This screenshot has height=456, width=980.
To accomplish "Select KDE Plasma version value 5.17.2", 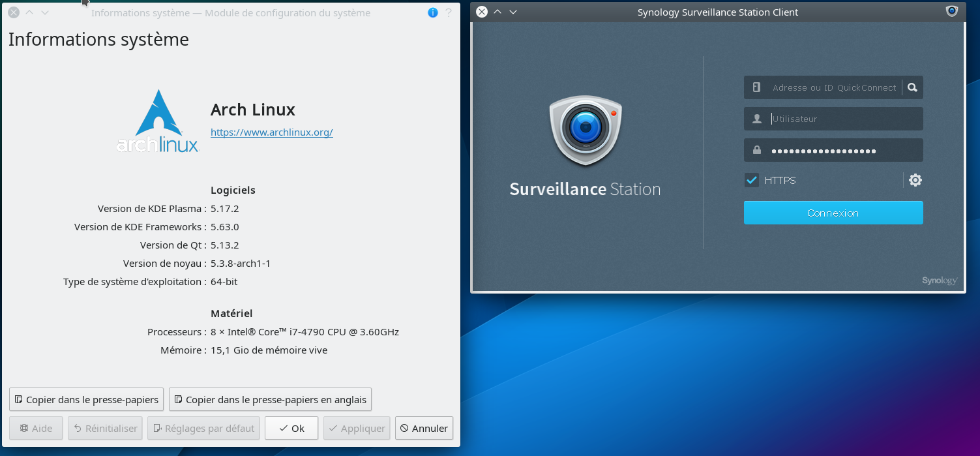I will tap(225, 209).
